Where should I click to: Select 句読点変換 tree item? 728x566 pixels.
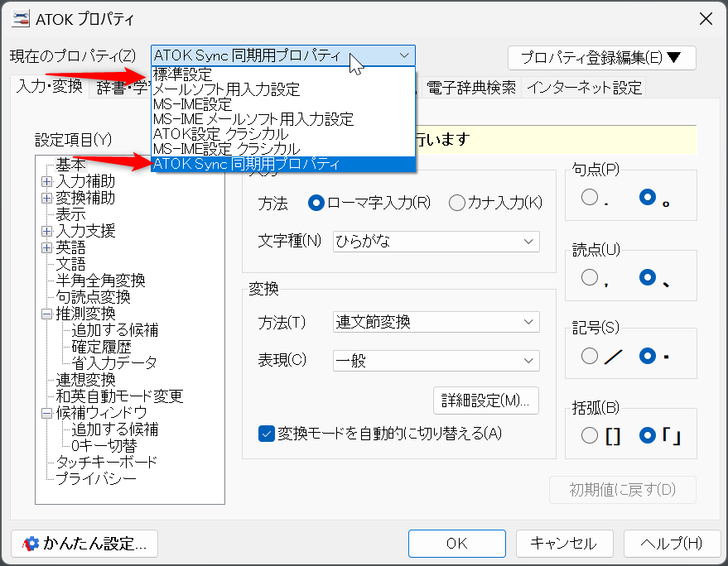pos(93,297)
